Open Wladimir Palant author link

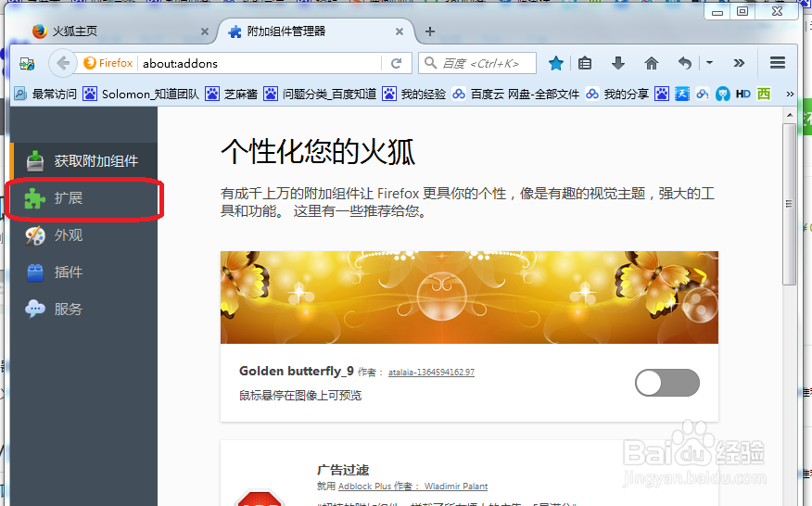coord(456,486)
